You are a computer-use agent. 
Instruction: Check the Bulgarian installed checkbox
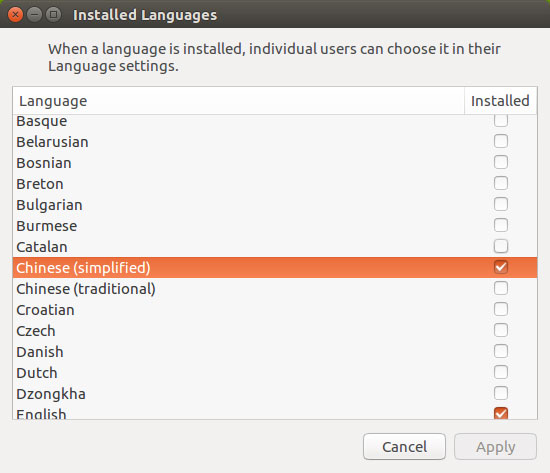coord(501,204)
